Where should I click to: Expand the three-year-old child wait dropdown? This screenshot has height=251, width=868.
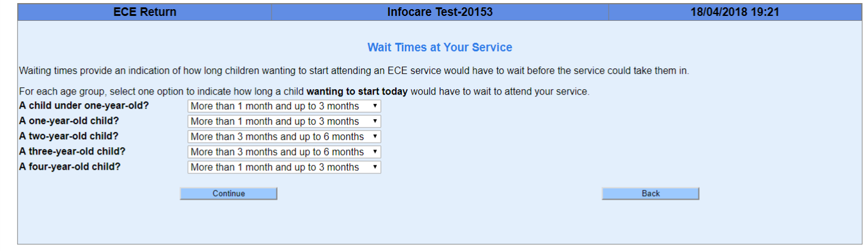(x=284, y=152)
